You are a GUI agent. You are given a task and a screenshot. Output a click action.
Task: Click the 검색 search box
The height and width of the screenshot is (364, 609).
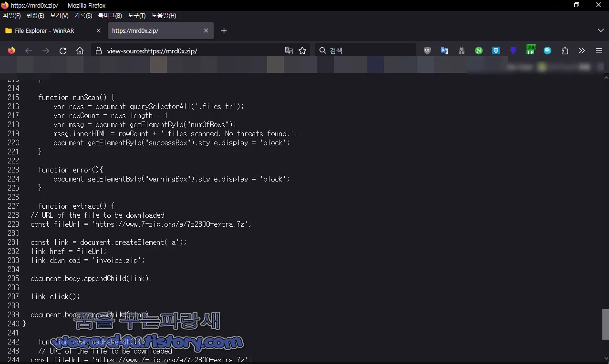[x=365, y=51]
